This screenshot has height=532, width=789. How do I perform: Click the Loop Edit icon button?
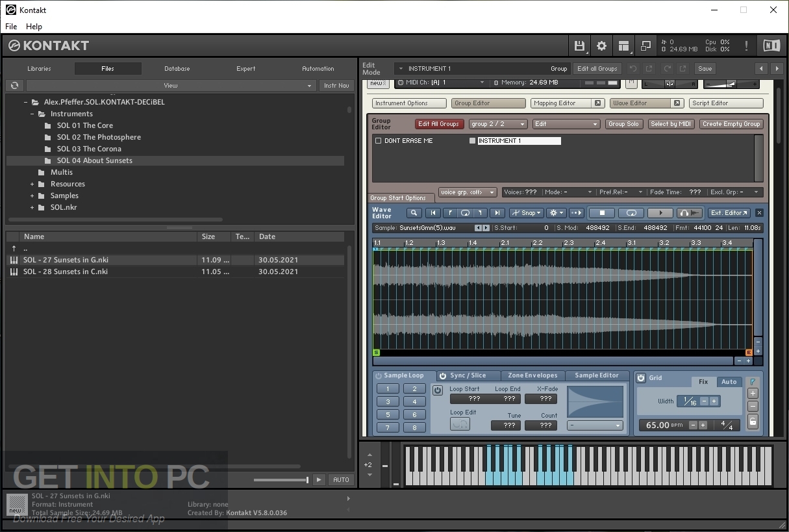point(460,424)
